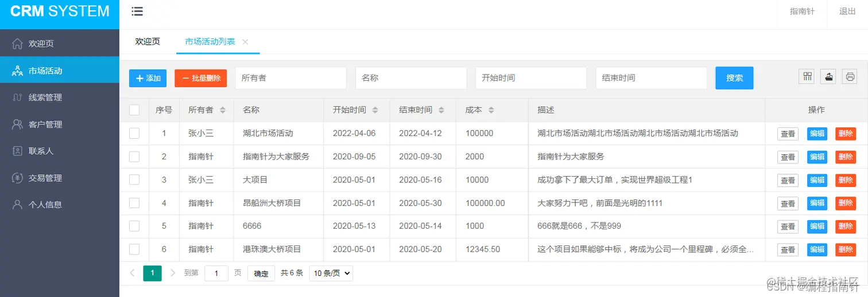
Task: Tick the select-all checkbox in table header
Action: point(134,110)
